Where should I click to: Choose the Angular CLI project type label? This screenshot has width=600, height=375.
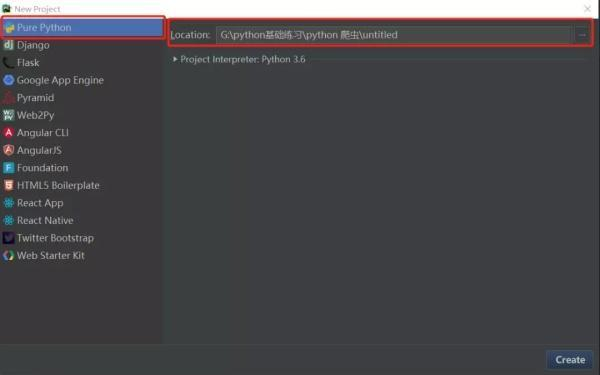[x=43, y=133]
